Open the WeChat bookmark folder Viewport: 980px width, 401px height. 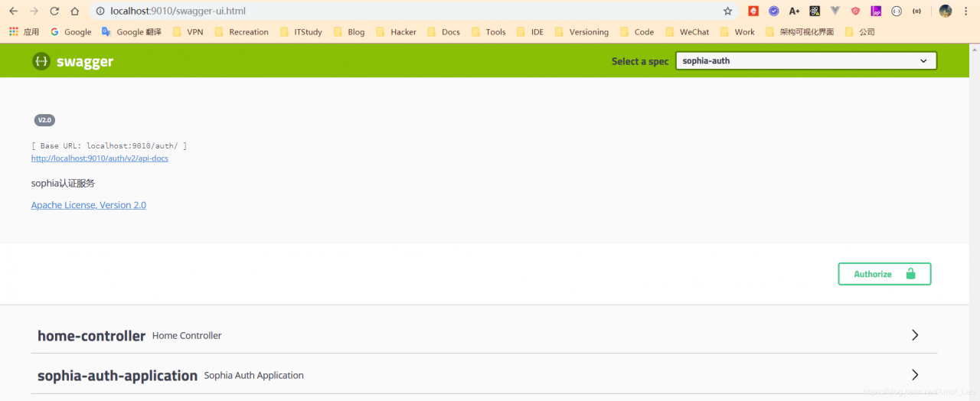(x=688, y=32)
